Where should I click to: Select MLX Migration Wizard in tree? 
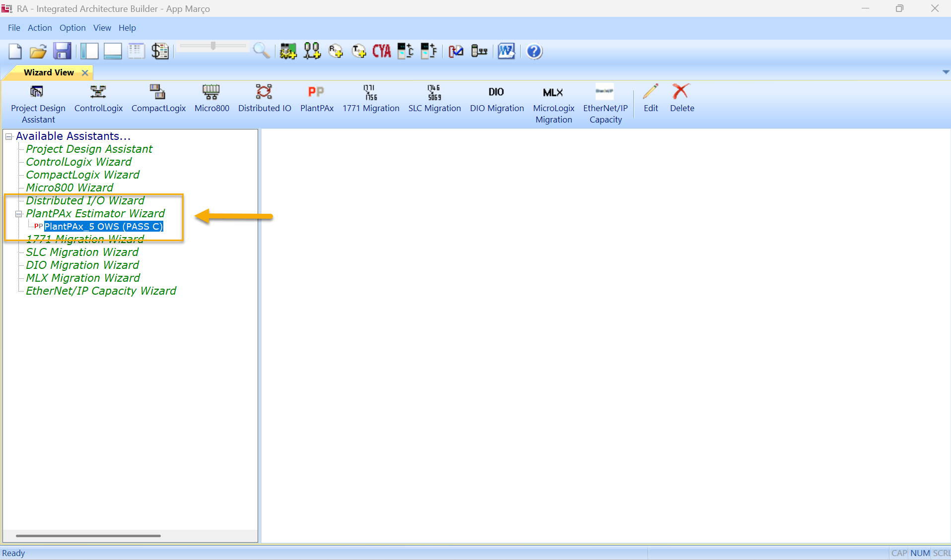coord(83,278)
